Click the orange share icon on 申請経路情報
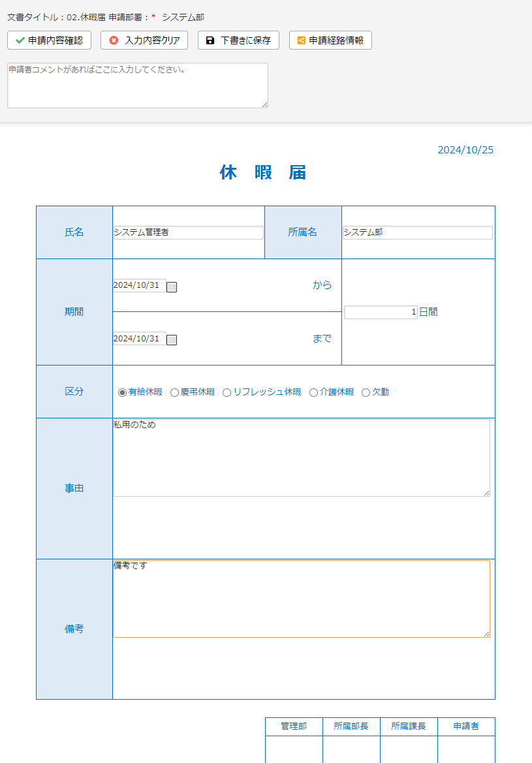 (302, 40)
